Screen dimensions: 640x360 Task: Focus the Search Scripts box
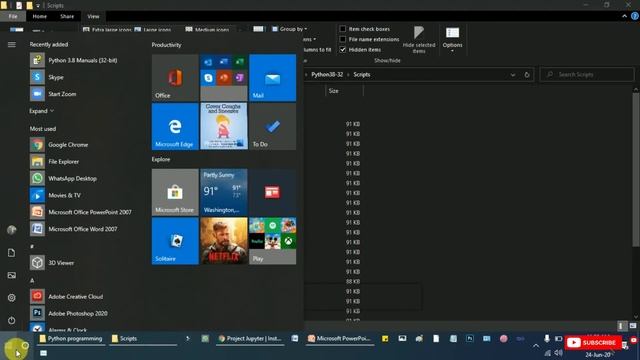point(587,75)
